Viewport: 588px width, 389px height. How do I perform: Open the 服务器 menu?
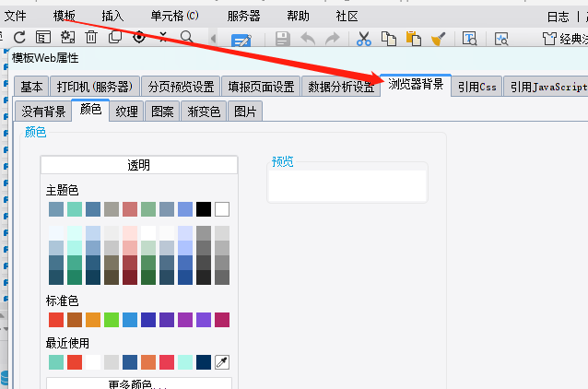[x=243, y=16]
